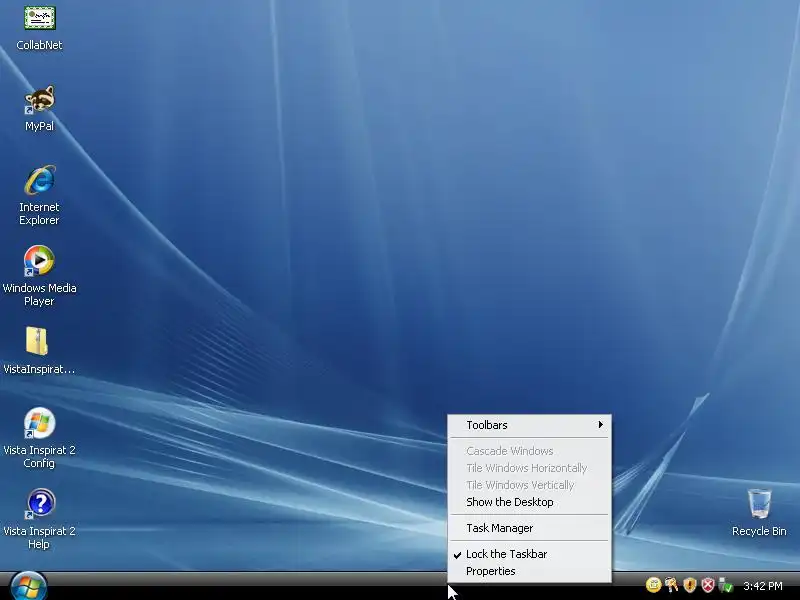Click the yellow smiley tray icon
The width and height of the screenshot is (800, 600).
pos(653,585)
